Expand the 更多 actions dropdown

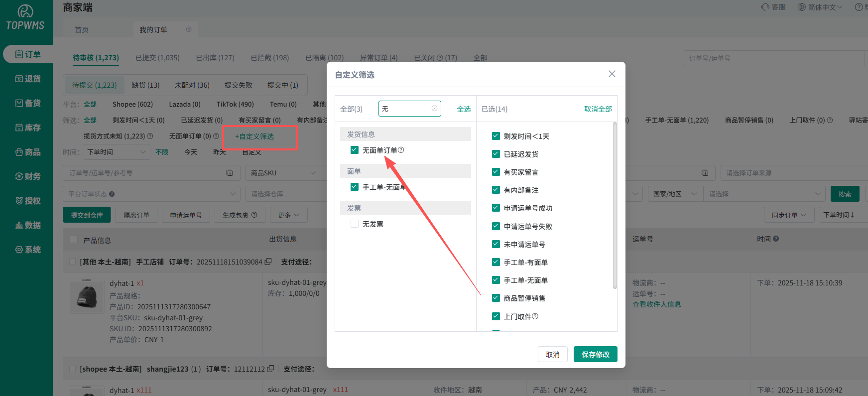(288, 215)
